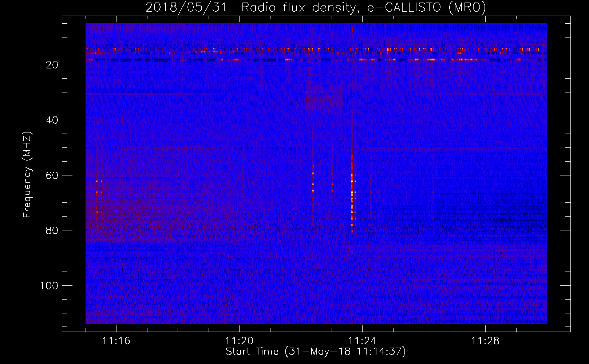The image size is (589, 364).
Task: Click the "Start Time (31-May-18 11:14:37)" x-axis label
Action: [x=316, y=352]
